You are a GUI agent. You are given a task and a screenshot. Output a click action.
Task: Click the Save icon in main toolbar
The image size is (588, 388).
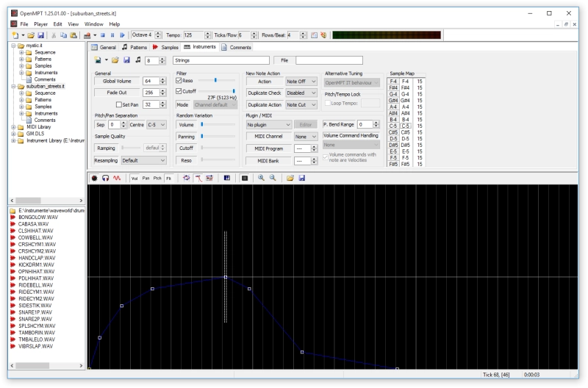tap(41, 35)
